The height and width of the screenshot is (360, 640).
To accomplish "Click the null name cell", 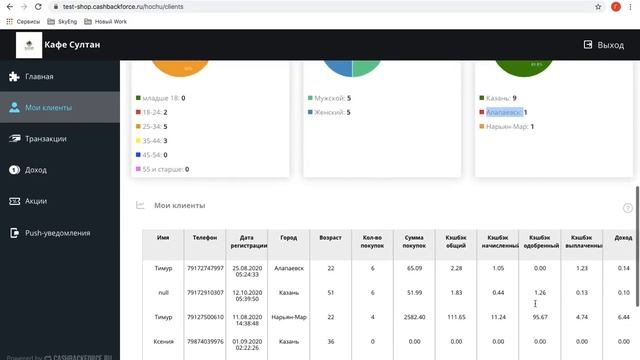I will (163, 293).
